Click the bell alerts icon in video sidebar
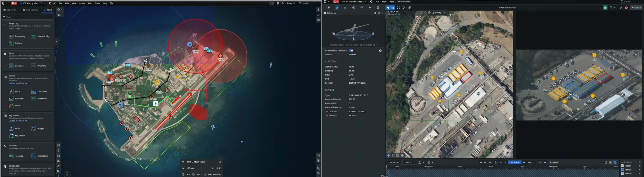The height and width of the screenshot is (177, 644). pyautogui.click(x=370, y=8)
